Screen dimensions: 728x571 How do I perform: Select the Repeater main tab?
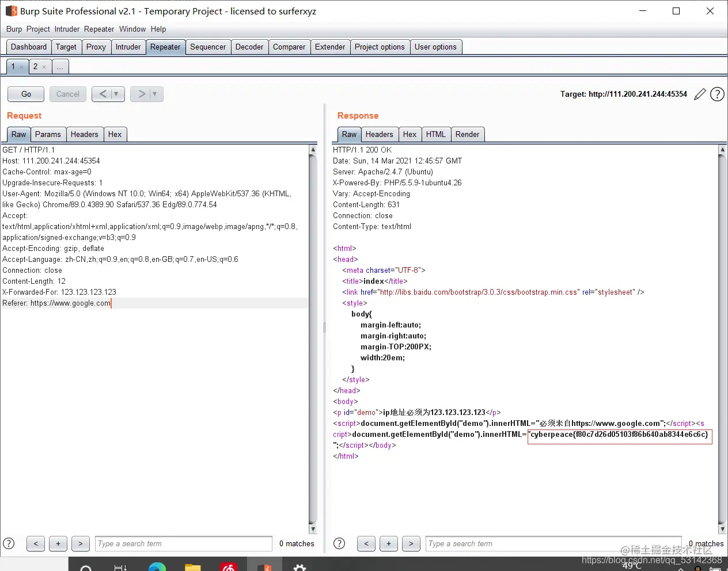165,47
